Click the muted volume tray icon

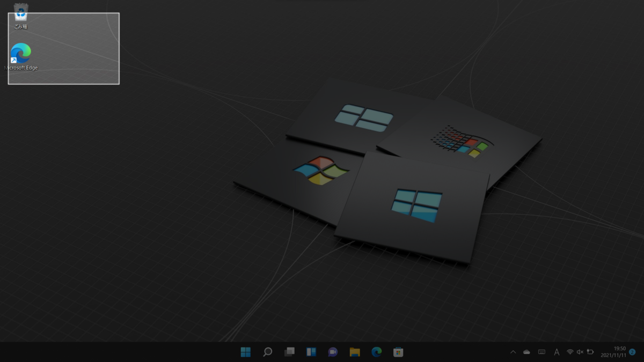pyautogui.click(x=580, y=352)
